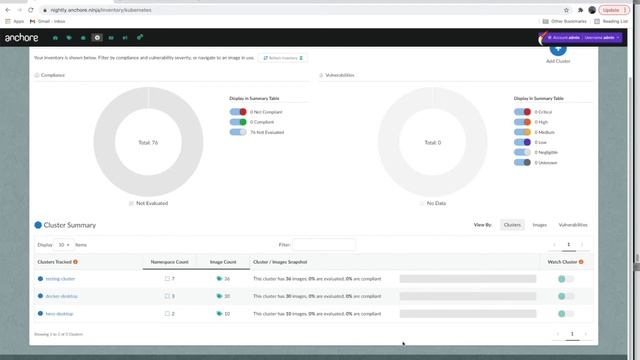Toggle the Medium vulnerabilities switch

coord(522,132)
